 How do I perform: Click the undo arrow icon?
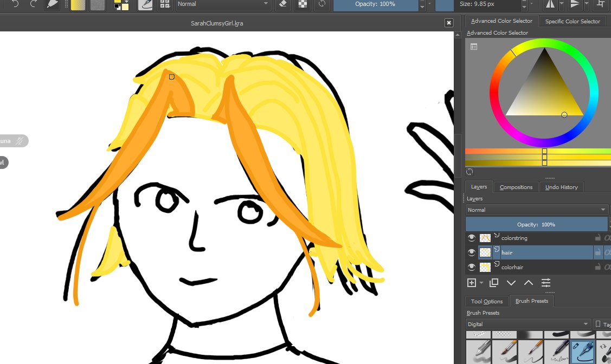pos(15,4)
